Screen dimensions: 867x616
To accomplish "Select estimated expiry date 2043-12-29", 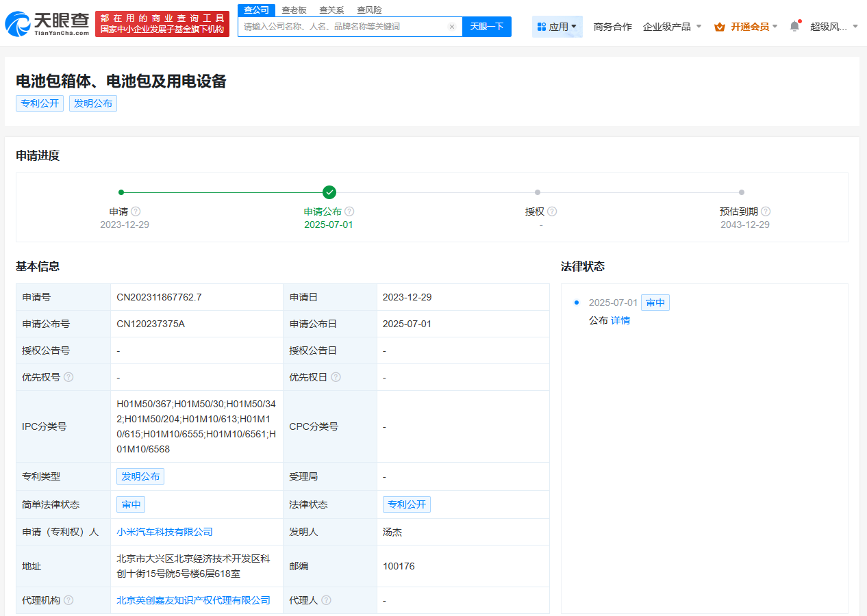I will tap(745, 224).
